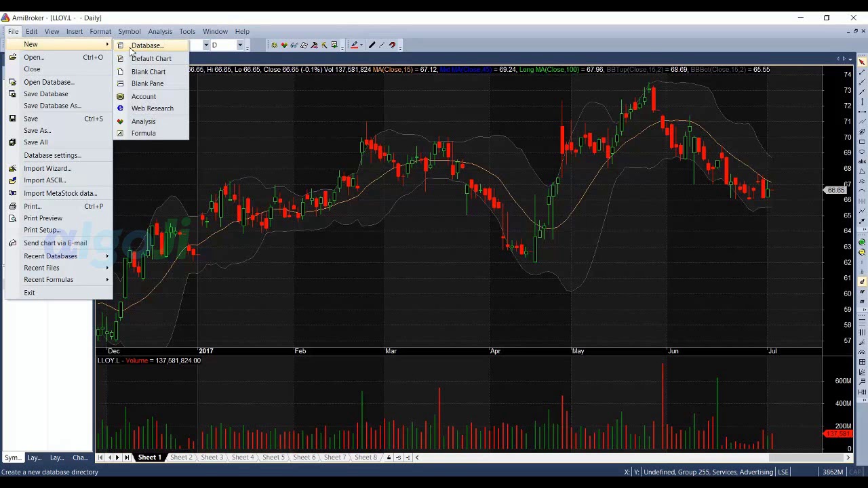The height and width of the screenshot is (488, 868).
Task: Open overflow arrow right of interval selector
Action: [x=247, y=47]
